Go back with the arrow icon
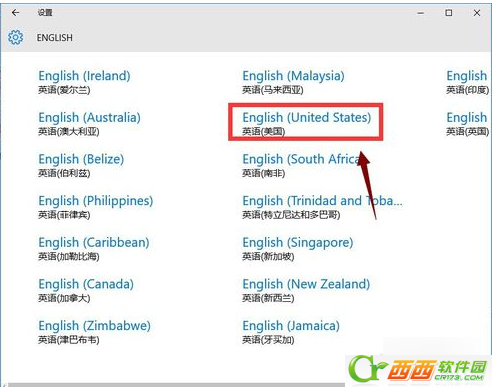 tap(15, 13)
